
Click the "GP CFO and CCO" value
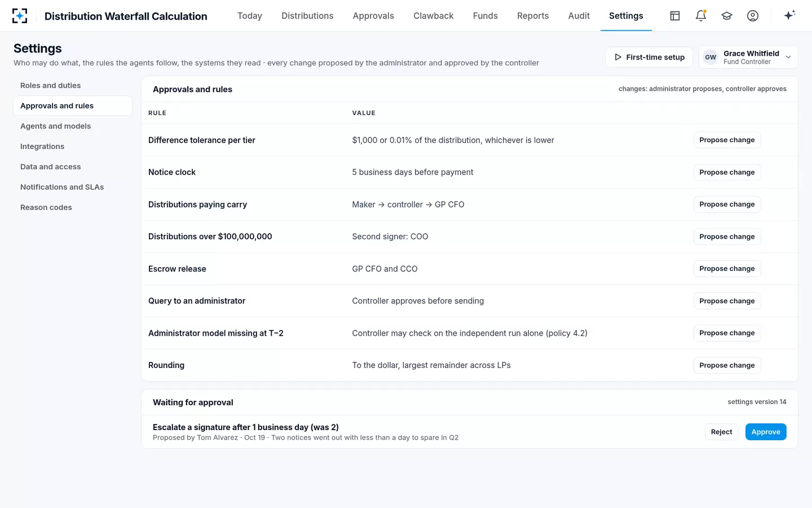pos(385,269)
